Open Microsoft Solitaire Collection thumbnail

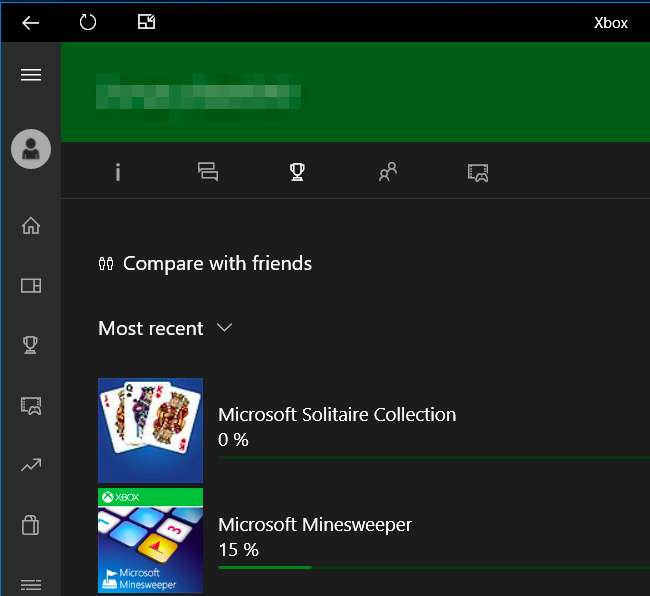pos(150,430)
